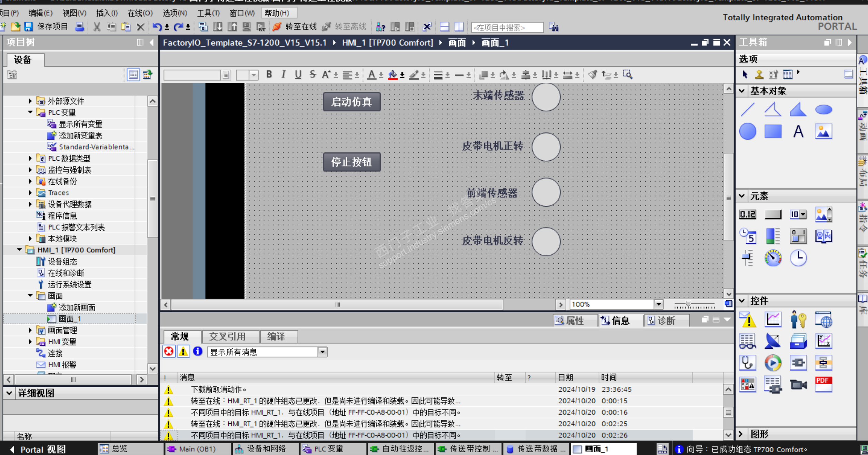Click the 启动仿真 button on canvas
This screenshot has width=868, height=455.
[351, 102]
